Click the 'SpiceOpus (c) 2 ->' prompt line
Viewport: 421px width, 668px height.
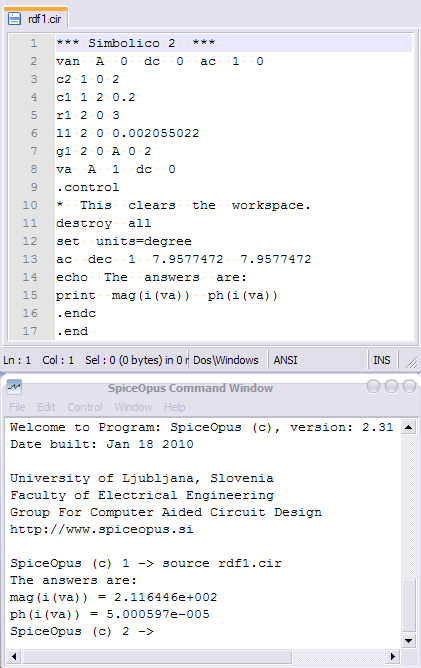pos(82,631)
